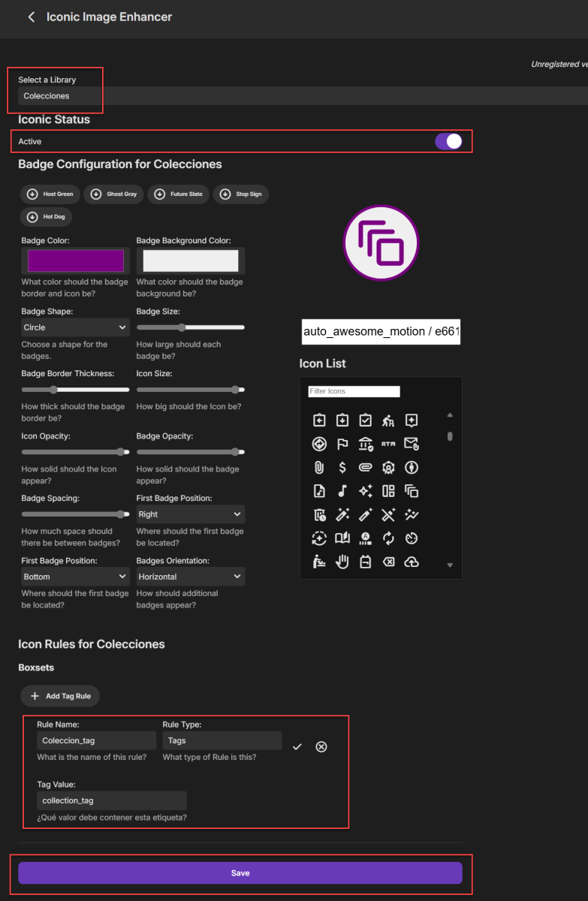The image size is (588, 901).
Task: Select the music note icon
Action: coord(342,491)
